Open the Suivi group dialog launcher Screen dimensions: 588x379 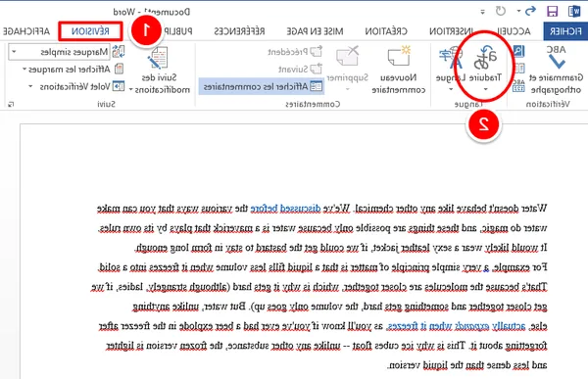tap(11, 104)
